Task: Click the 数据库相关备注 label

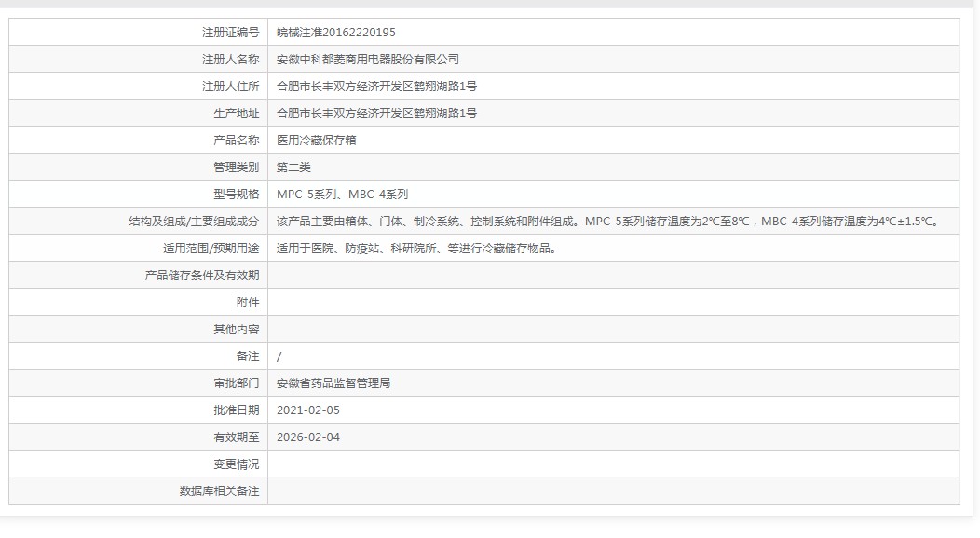Action: [x=219, y=491]
